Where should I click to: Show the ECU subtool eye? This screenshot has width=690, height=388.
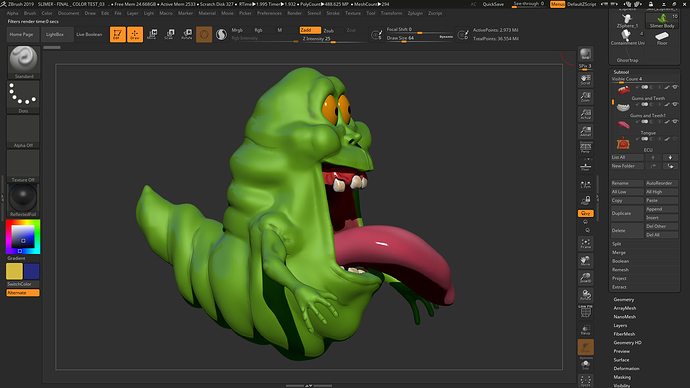[x=675, y=139]
